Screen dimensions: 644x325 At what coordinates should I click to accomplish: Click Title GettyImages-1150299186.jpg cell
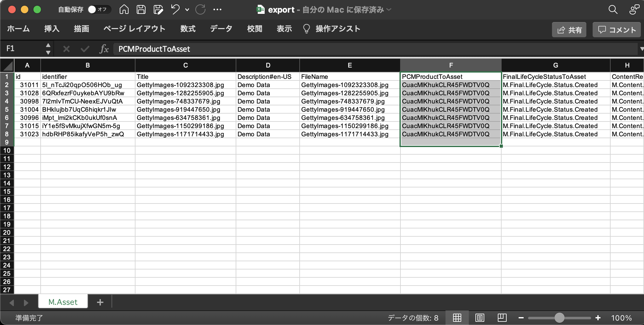(186, 126)
